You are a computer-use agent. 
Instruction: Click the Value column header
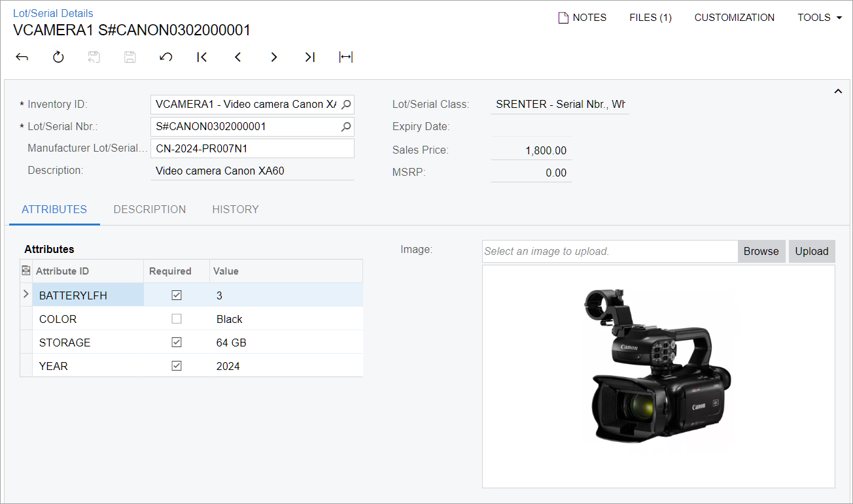click(x=287, y=271)
